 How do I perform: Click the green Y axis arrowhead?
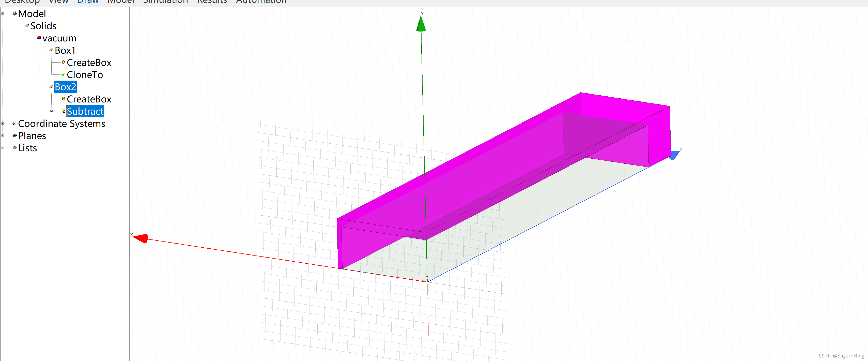421,24
